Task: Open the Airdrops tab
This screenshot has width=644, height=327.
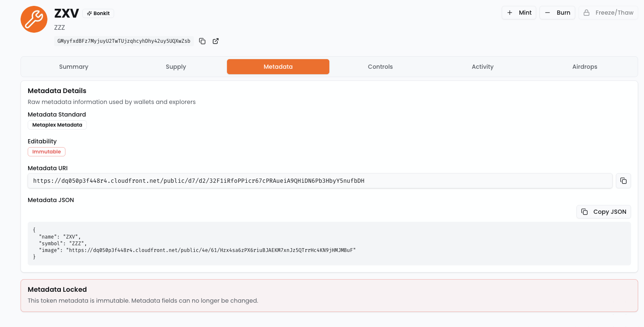Action: pos(584,67)
